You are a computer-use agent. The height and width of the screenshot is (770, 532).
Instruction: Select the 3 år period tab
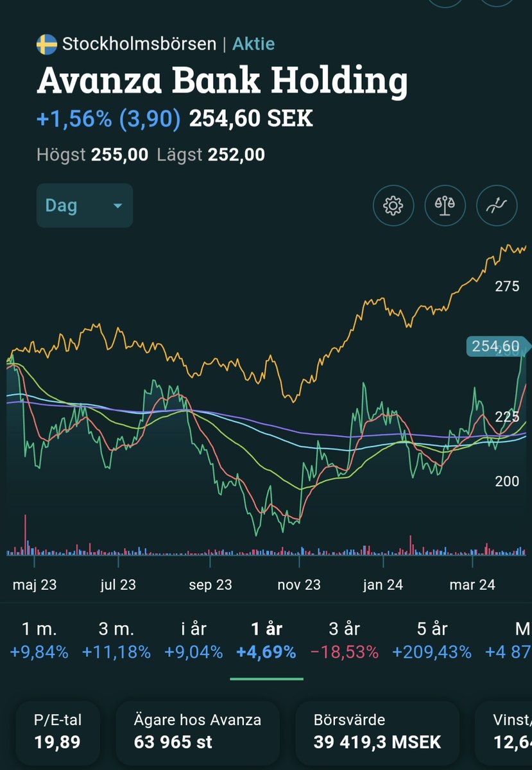point(344,640)
